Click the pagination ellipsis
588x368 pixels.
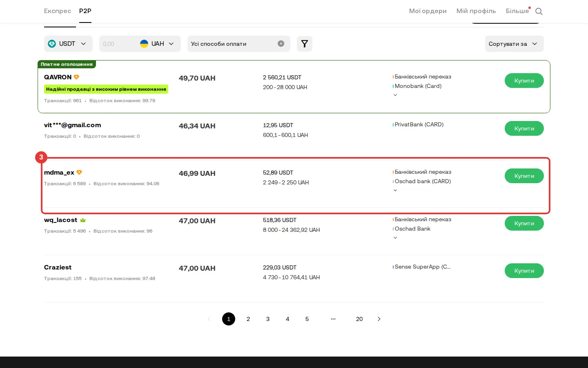(333, 319)
